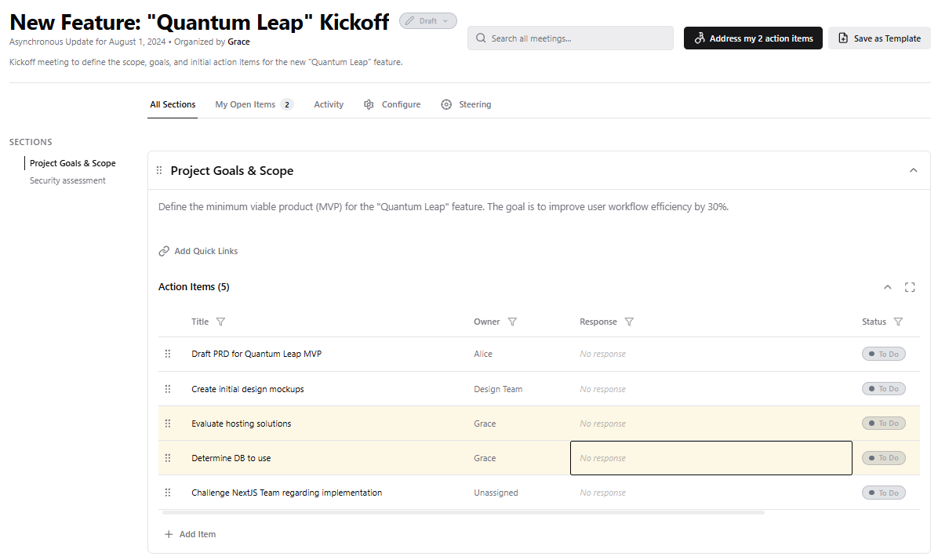The width and height of the screenshot is (938, 560).
Task: Select Project Goals & Scope in sidebar
Action: [x=72, y=163]
